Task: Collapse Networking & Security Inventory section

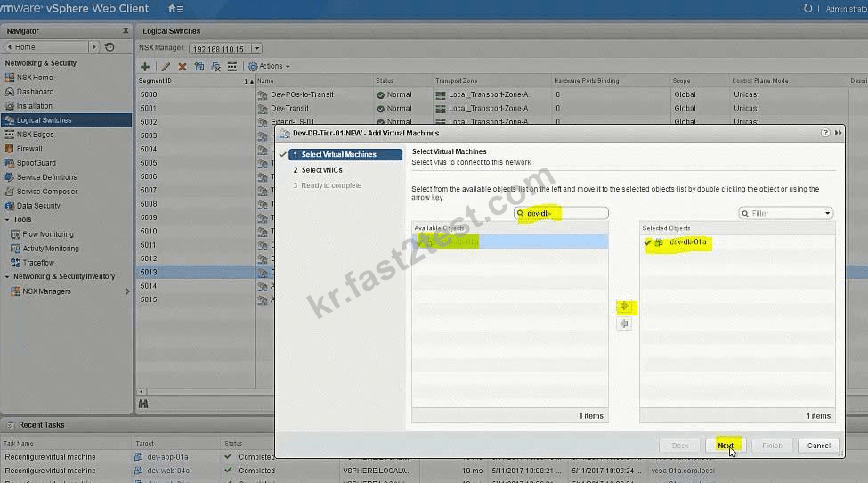Action: point(7,277)
